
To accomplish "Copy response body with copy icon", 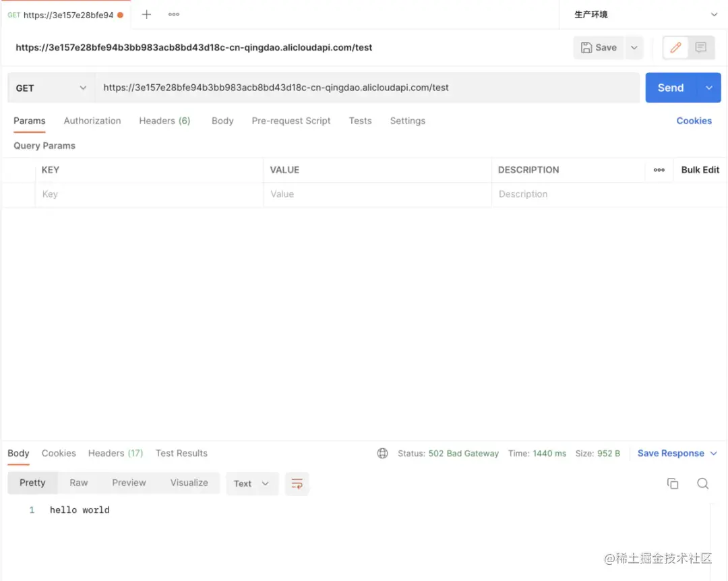I will (672, 483).
